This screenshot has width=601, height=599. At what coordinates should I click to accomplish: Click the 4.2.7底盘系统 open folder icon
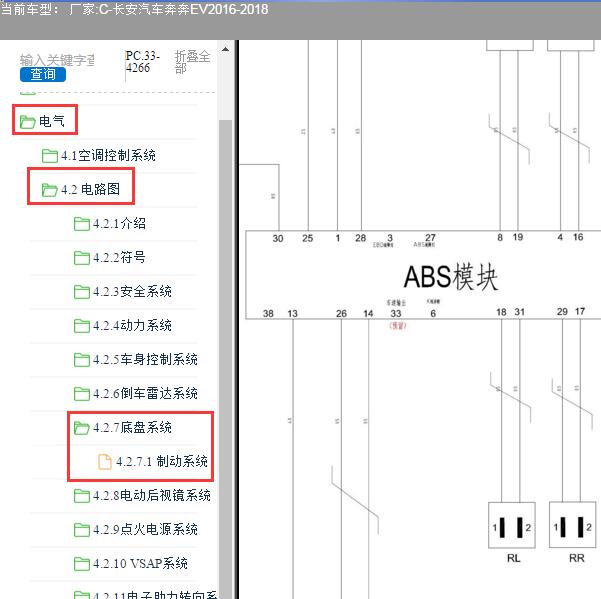coord(82,428)
